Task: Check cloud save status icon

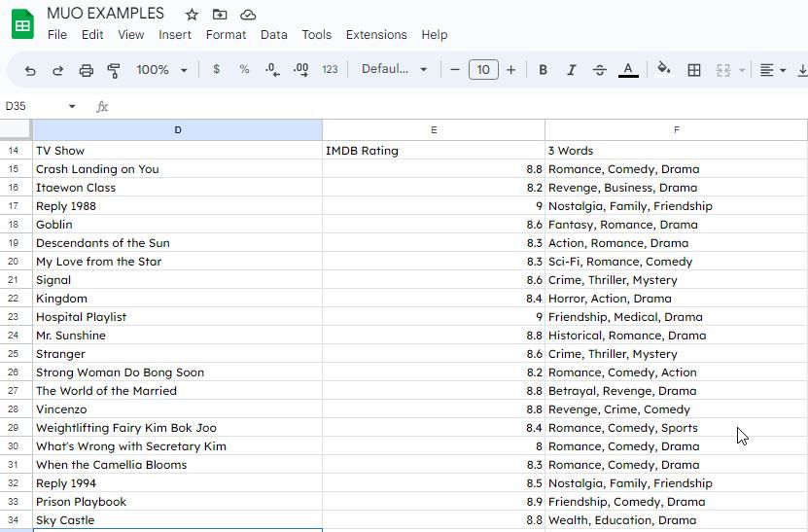Action: tap(248, 15)
